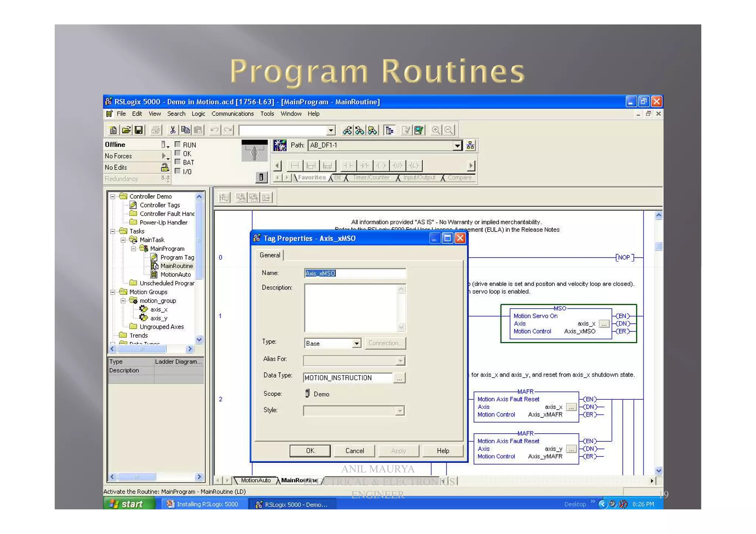This screenshot has height=534, width=756.
Task: Click the New file toolbar icon
Action: [x=113, y=130]
